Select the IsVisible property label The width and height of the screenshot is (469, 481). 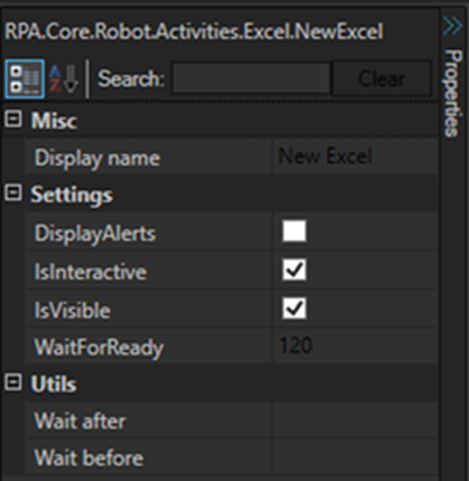click(x=72, y=310)
